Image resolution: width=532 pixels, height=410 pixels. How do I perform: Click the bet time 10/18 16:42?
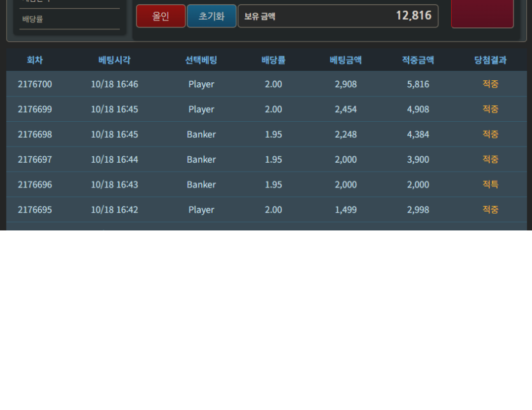click(x=115, y=210)
